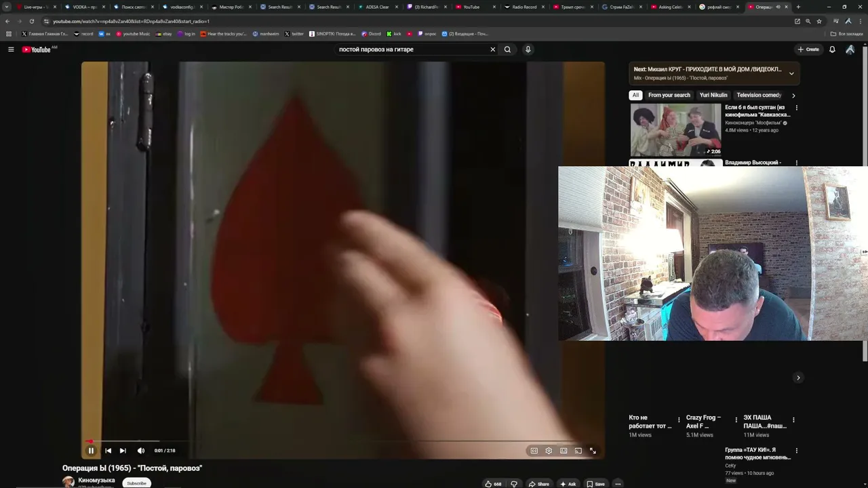This screenshot has width=868, height=488.
Task: Toggle subtitles with the CC button
Action: [534, 451]
